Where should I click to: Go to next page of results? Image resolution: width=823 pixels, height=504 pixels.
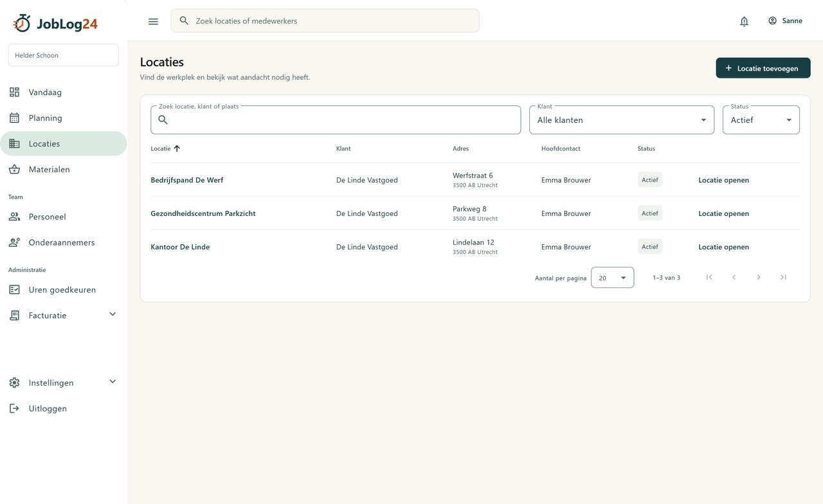759,277
